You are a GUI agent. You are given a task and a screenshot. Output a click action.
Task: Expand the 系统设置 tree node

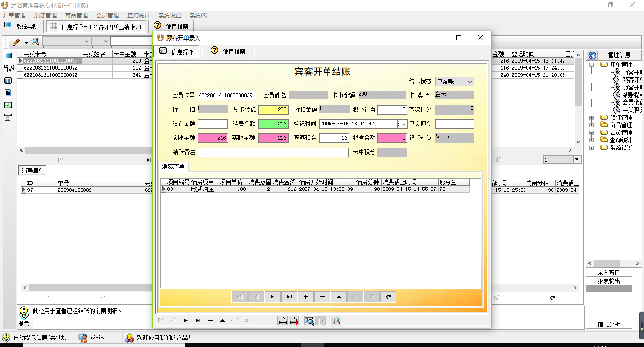point(592,148)
